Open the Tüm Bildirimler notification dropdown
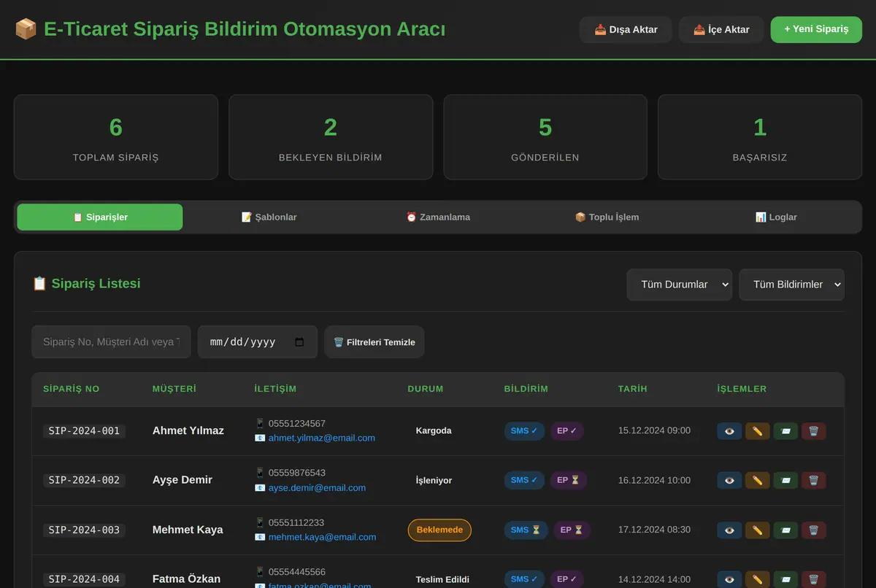 791,285
